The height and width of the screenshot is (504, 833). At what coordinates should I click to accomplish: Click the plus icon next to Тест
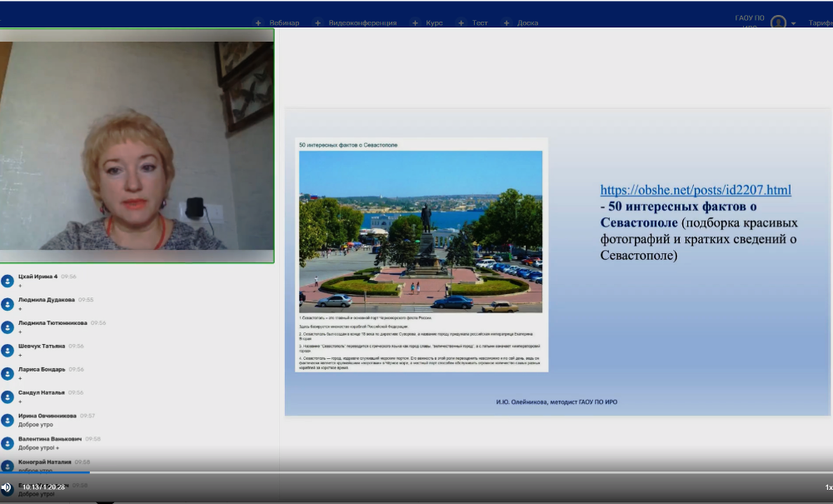pyautogui.click(x=461, y=22)
